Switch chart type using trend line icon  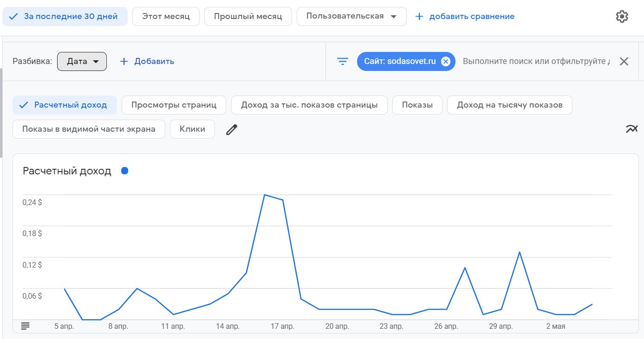[x=631, y=129]
